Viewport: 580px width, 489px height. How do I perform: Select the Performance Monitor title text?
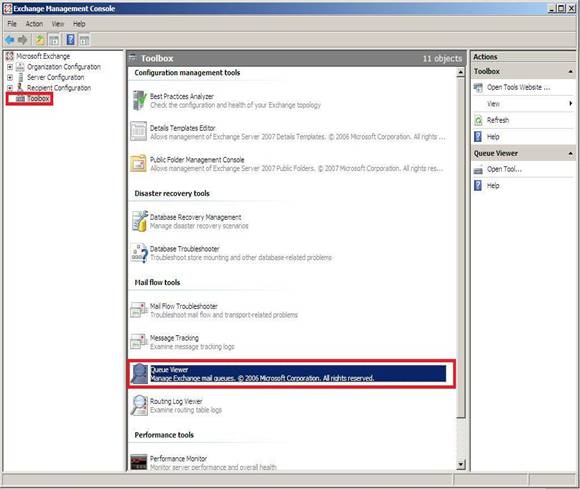pos(178,459)
